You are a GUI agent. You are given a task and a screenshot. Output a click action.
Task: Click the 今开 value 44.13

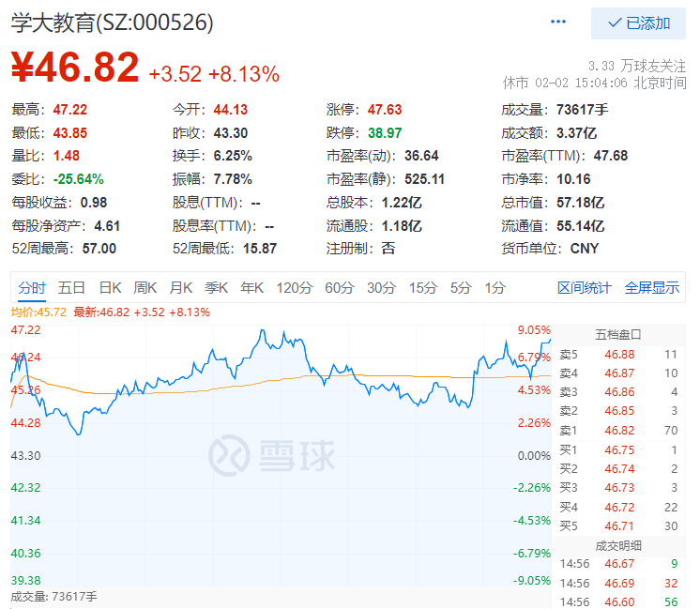(x=230, y=110)
